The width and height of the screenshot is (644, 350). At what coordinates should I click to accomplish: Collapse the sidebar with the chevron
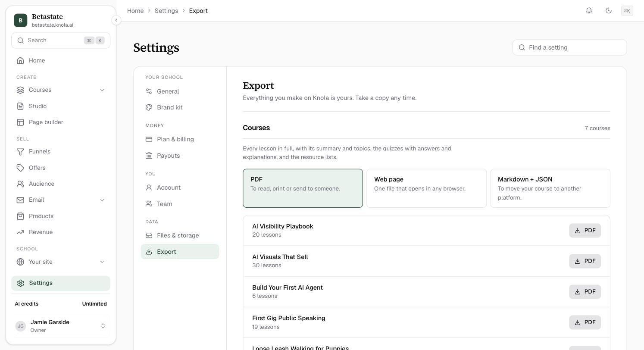(x=116, y=20)
